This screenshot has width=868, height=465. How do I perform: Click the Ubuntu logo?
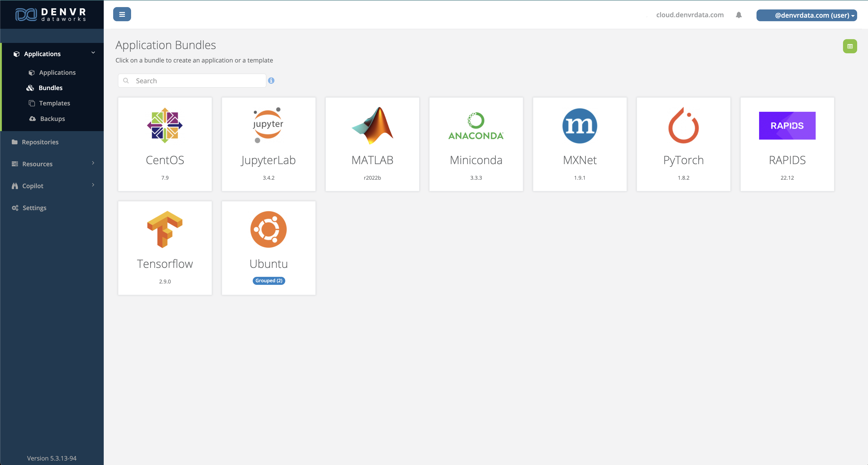(269, 229)
